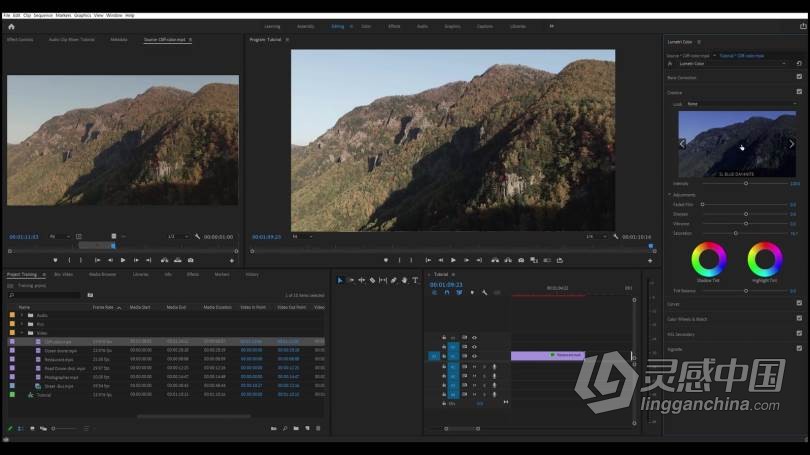Open Source monitor settings wrench
The image size is (810, 455).
(x=197, y=237)
